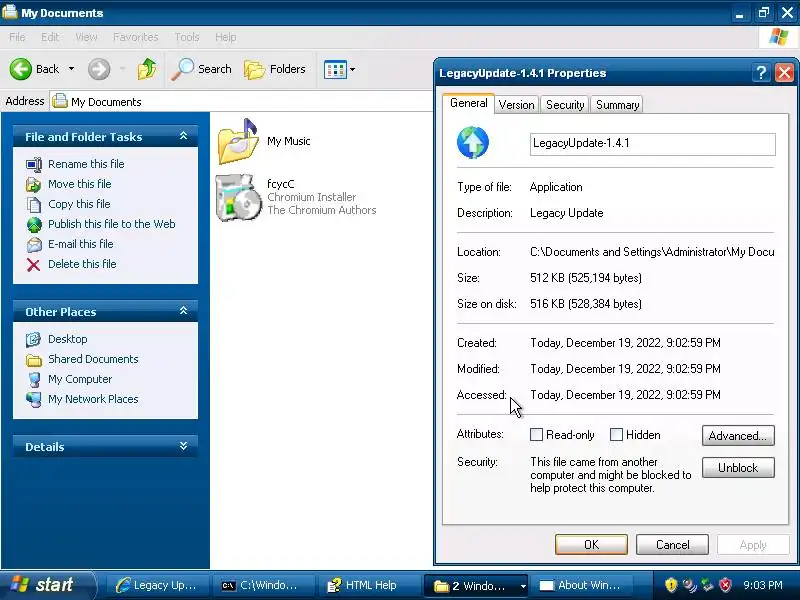Switch to Legacy Update taskbar window
The image size is (800, 600).
157,585
